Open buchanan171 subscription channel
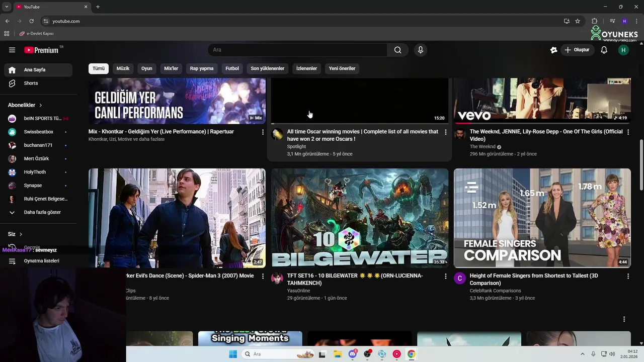This screenshot has height=362, width=644. (x=38, y=145)
